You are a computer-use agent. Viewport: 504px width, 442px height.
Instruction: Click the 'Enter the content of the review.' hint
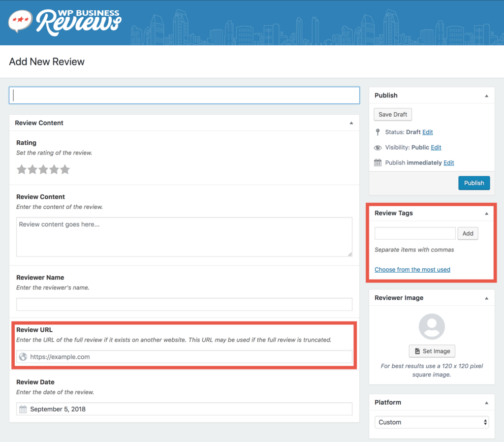[60, 207]
